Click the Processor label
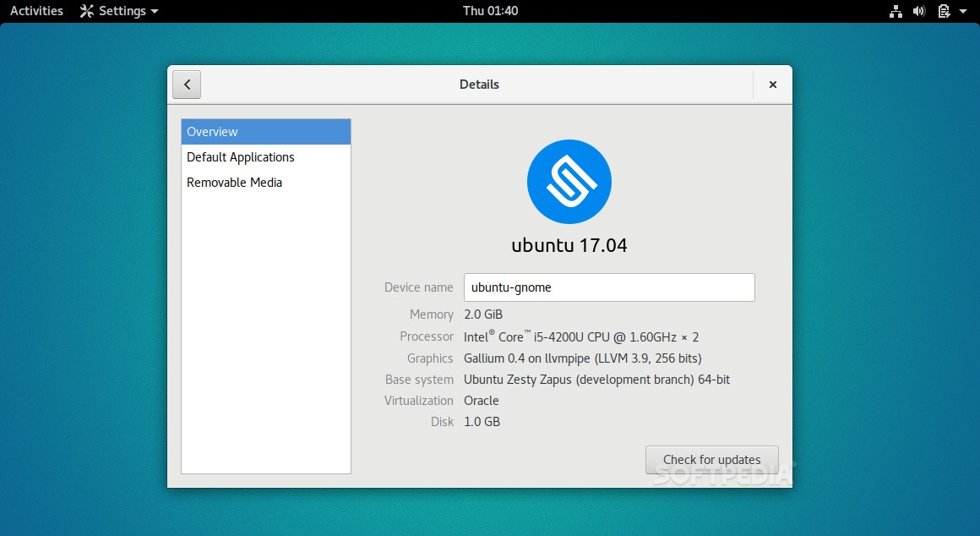Viewport: 980px width, 536px height. (427, 336)
